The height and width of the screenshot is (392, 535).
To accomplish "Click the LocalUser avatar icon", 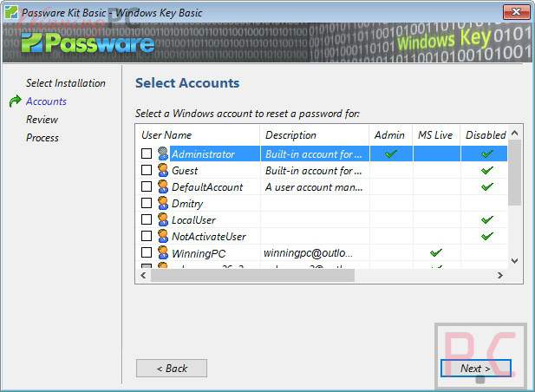I will pyautogui.click(x=163, y=219).
